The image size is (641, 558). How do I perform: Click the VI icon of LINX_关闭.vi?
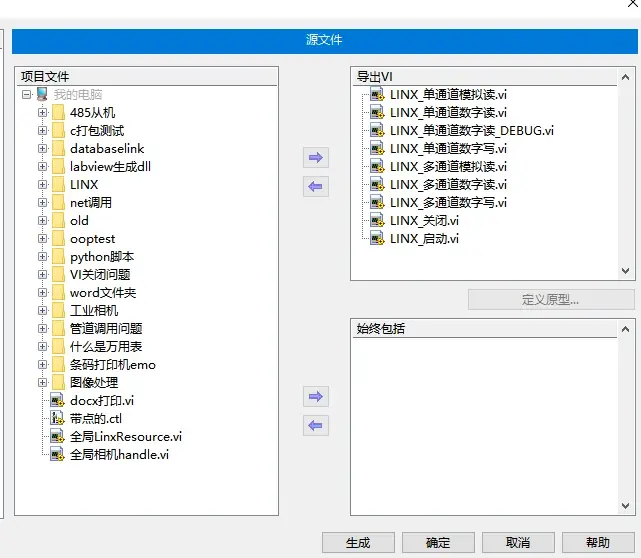tap(377, 220)
